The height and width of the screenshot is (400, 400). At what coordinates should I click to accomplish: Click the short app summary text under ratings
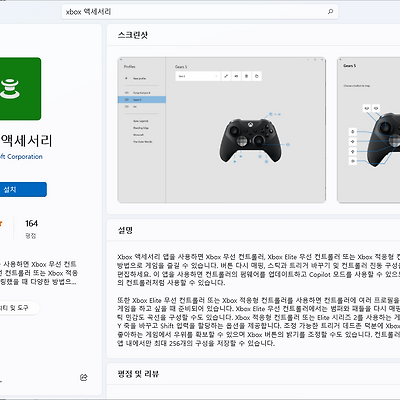[x=39, y=273]
